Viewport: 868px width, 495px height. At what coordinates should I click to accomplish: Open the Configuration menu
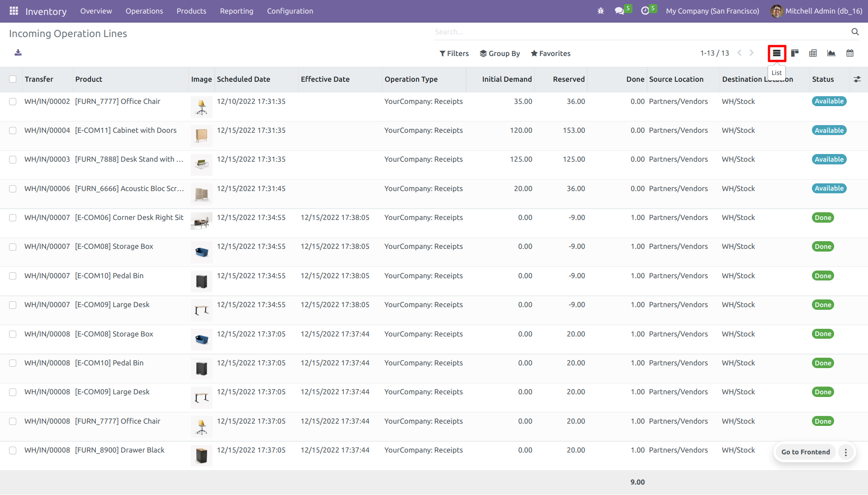pyautogui.click(x=290, y=11)
